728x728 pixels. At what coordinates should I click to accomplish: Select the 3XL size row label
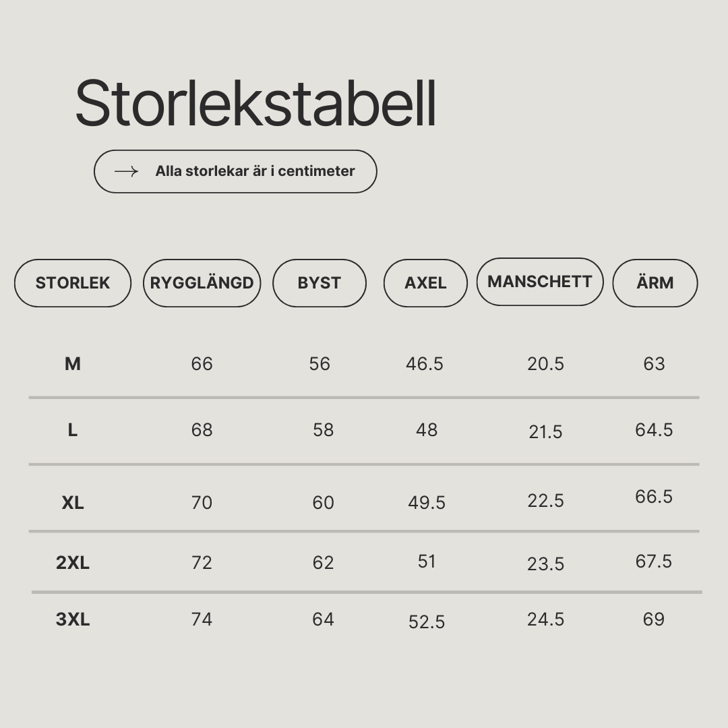coord(73,619)
